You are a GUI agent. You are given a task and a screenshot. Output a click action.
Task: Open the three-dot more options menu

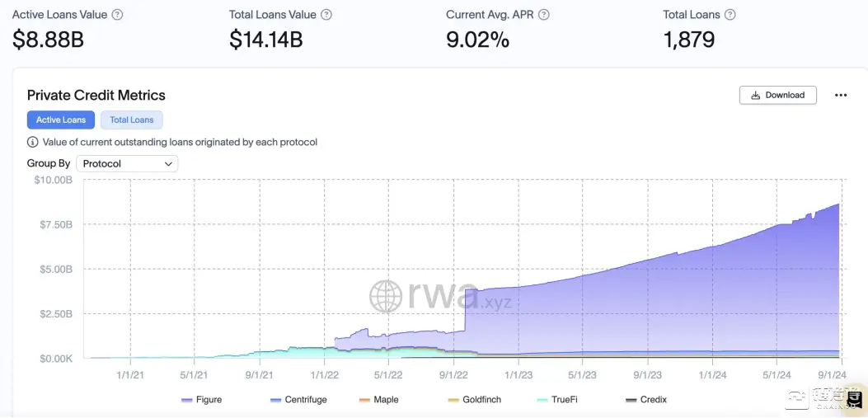click(840, 96)
